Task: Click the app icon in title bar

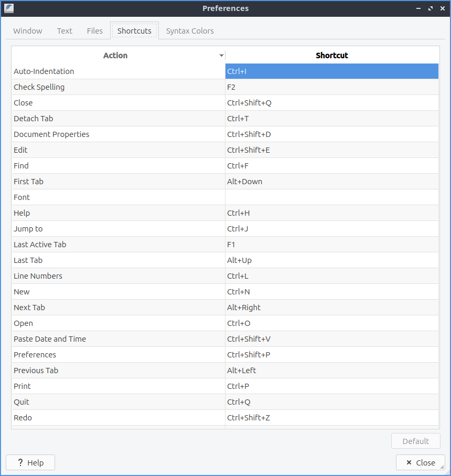Action: point(9,8)
